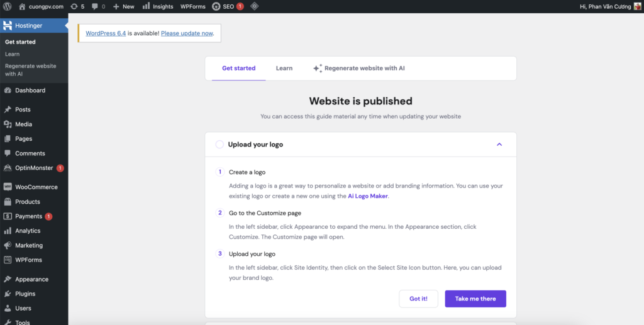Collapse the Upload your logo section chevron
The height and width of the screenshot is (325, 644).
pyautogui.click(x=499, y=145)
